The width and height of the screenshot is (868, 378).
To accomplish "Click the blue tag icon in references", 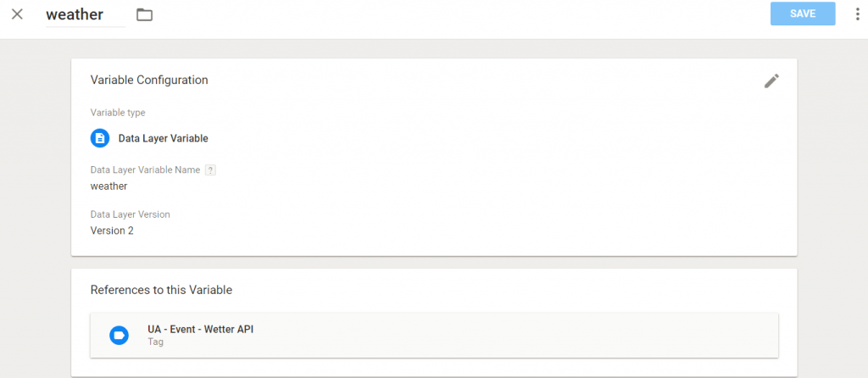I will pos(119,336).
